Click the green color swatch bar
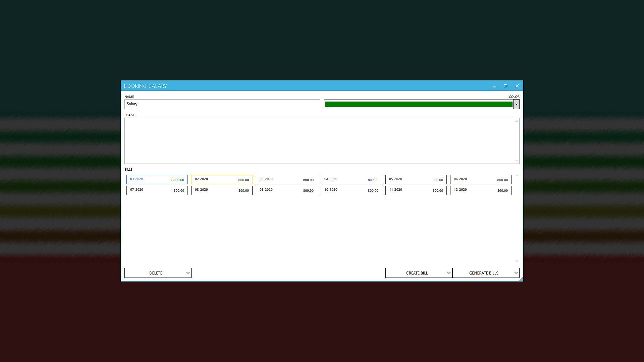Viewport: 644px width, 362px height. 418,104
